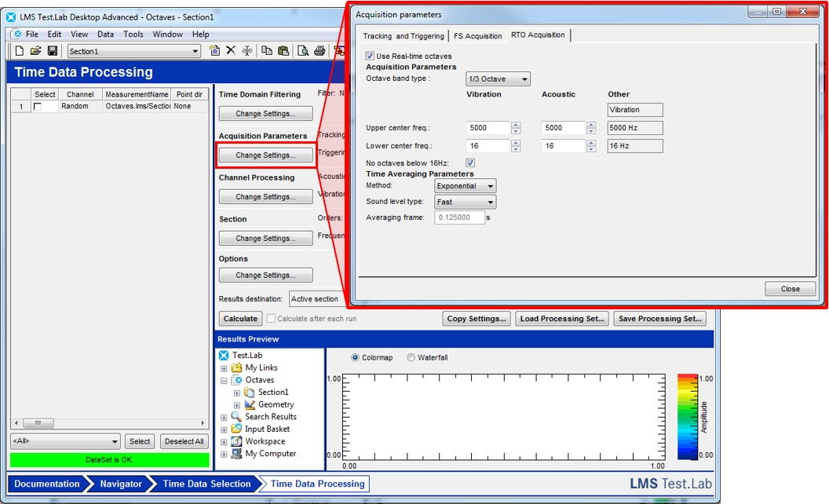Screen dimensions: 829x504
Task: Click the Geometry icon in tree
Action: pyautogui.click(x=250, y=404)
